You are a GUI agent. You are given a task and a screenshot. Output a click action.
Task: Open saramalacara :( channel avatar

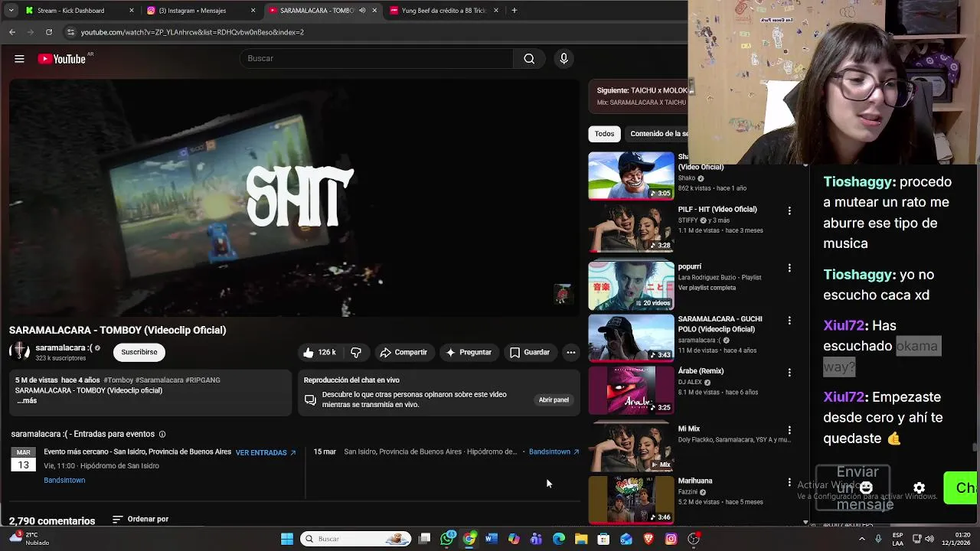click(19, 352)
